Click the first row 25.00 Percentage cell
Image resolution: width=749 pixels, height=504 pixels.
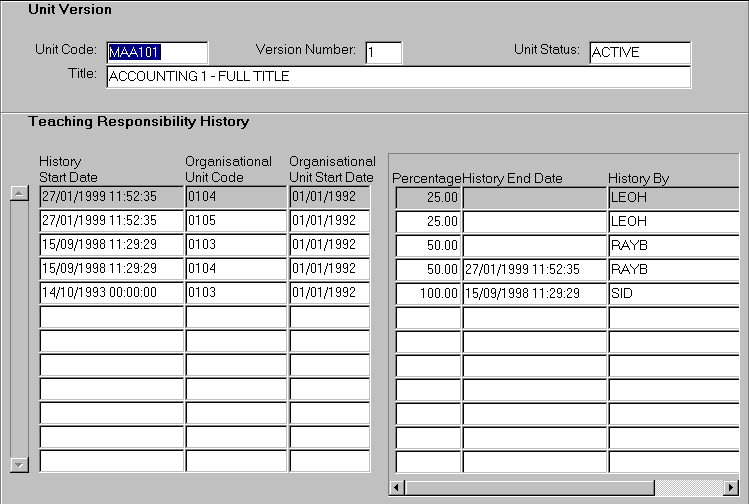point(428,198)
